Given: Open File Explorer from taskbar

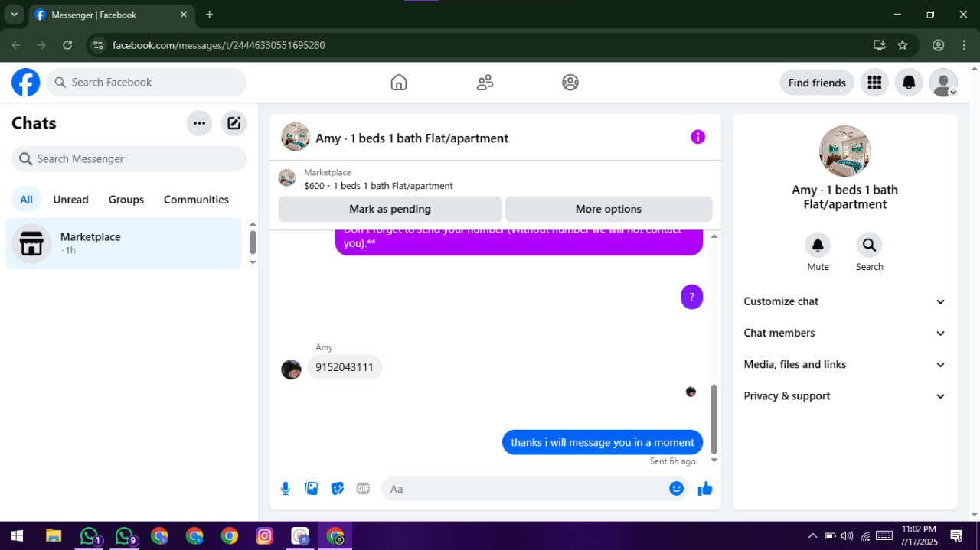Looking at the screenshot, I should click(53, 535).
